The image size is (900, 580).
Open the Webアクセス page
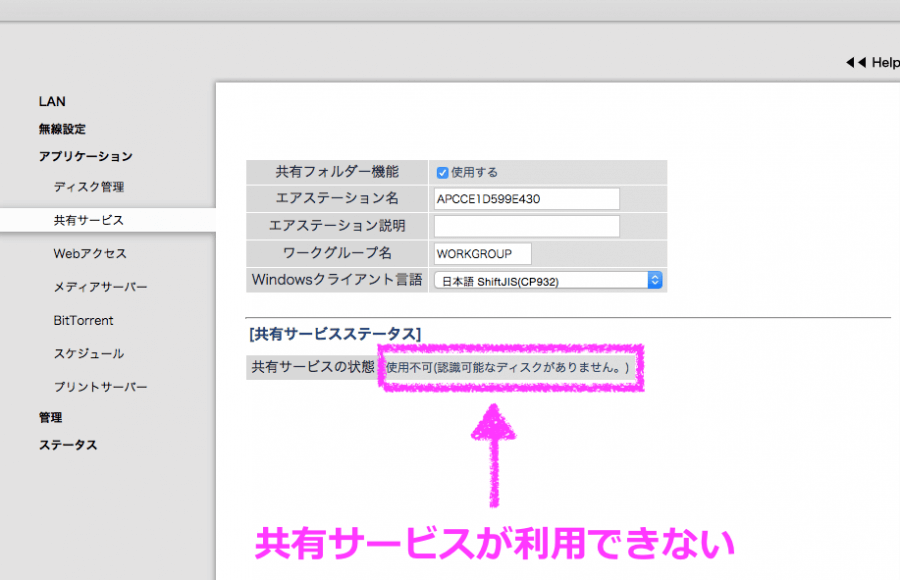[x=90, y=254]
